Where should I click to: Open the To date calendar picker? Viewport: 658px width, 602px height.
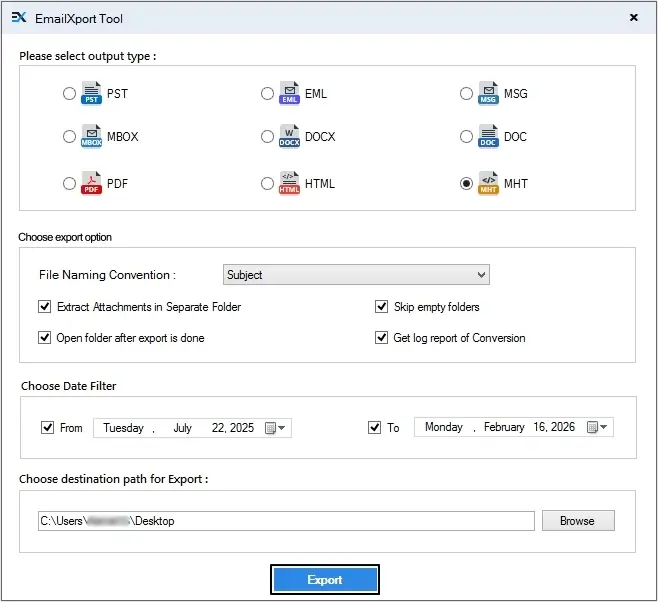(x=598, y=428)
